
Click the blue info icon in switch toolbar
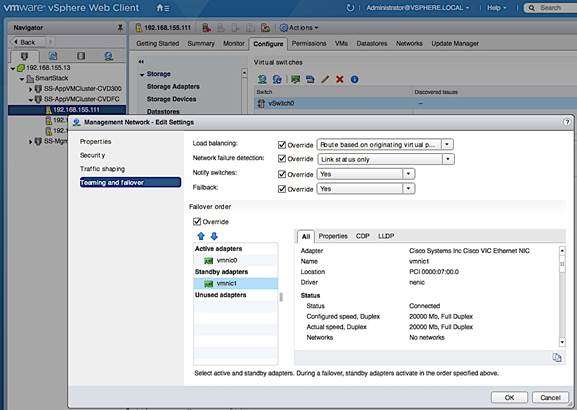(x=354, y=79)
